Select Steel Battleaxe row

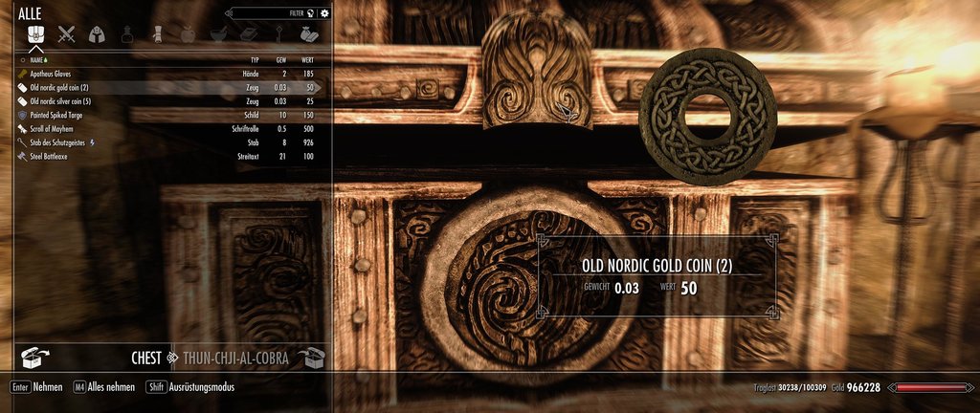point(168,157)
